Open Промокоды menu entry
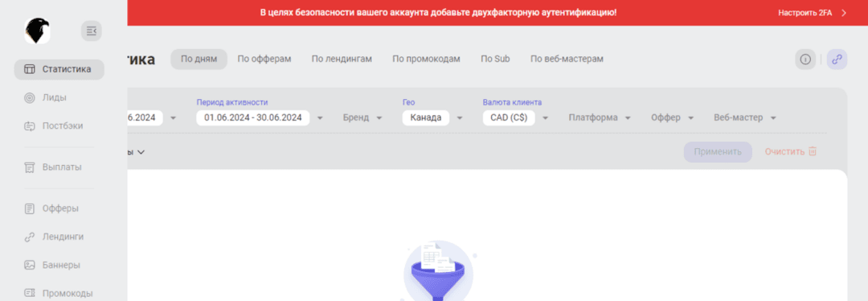868x301 pixels. point(68,293)
